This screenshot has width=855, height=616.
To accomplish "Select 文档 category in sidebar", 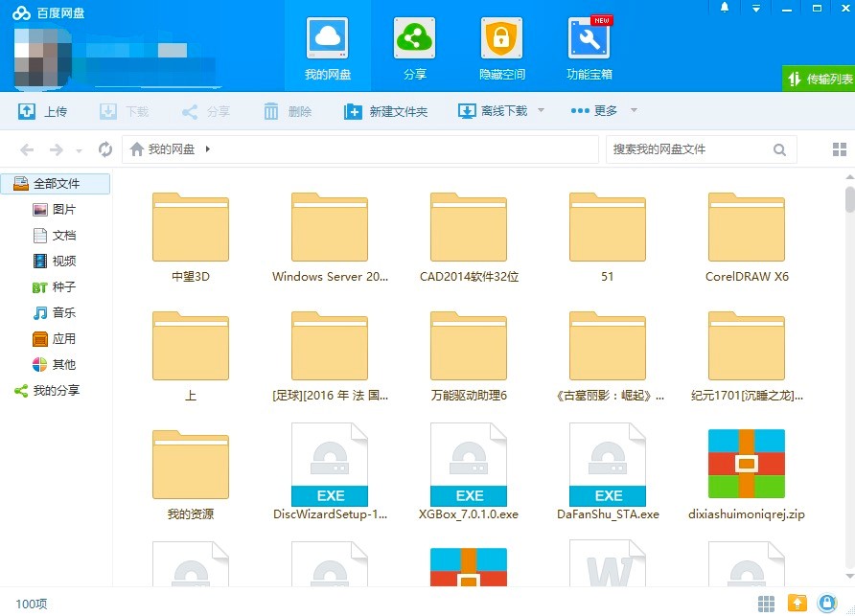I will (54, 236).
